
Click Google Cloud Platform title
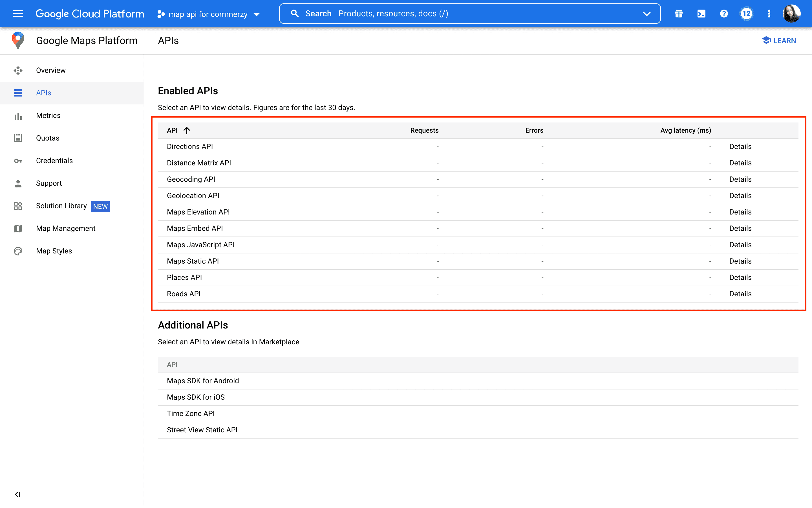click(x=90, y=14)
